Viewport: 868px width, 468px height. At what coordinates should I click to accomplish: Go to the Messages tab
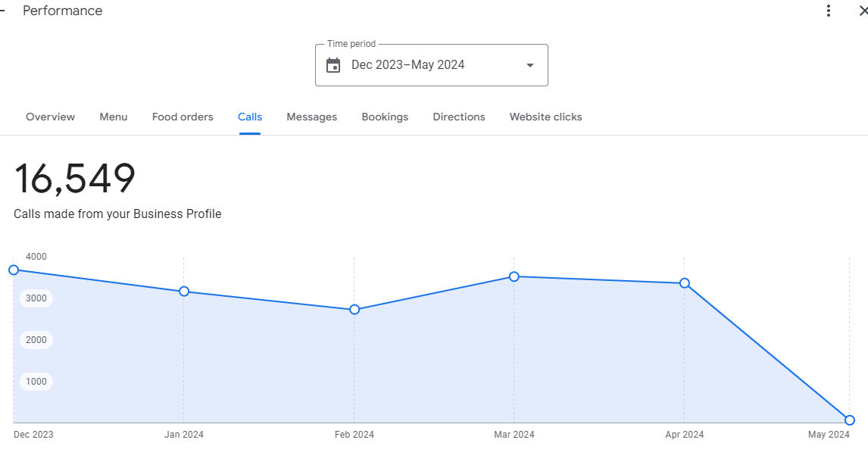pos(311,117)
